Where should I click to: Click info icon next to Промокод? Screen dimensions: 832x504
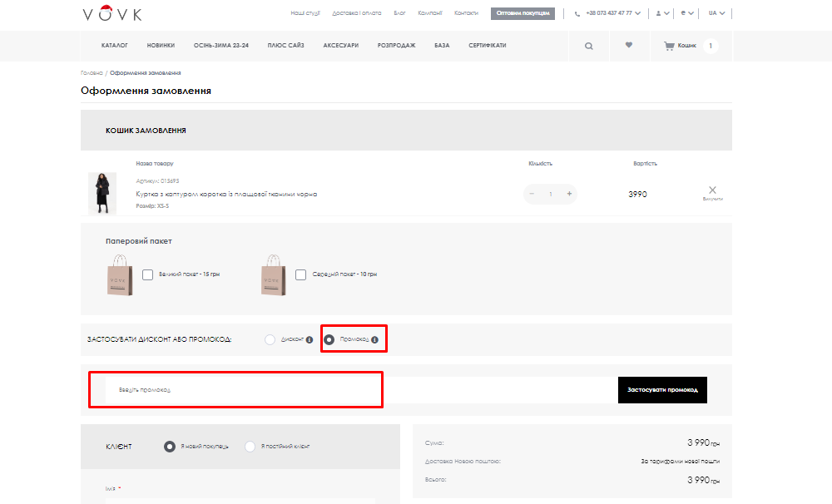click(x=374, y=339)
